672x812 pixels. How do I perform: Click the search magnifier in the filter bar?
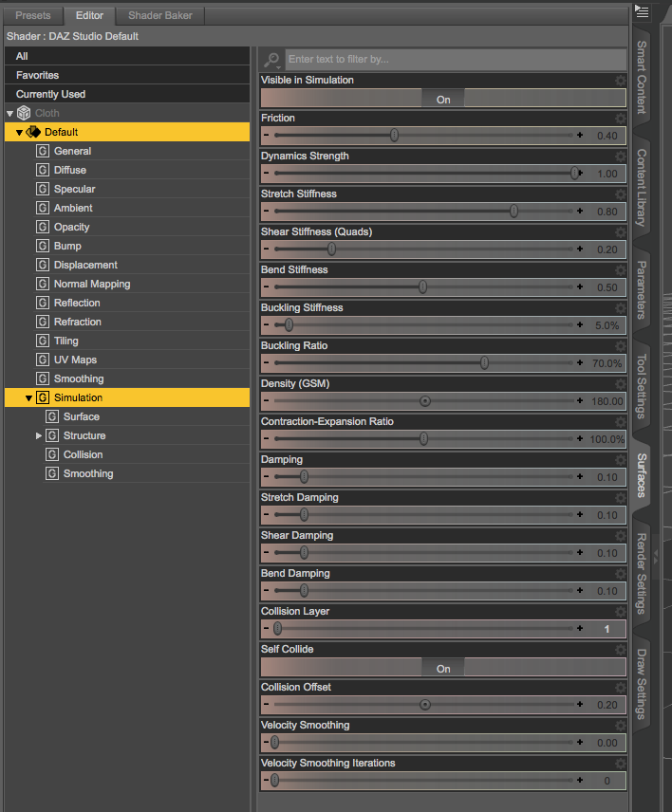(x=271, y=60)
